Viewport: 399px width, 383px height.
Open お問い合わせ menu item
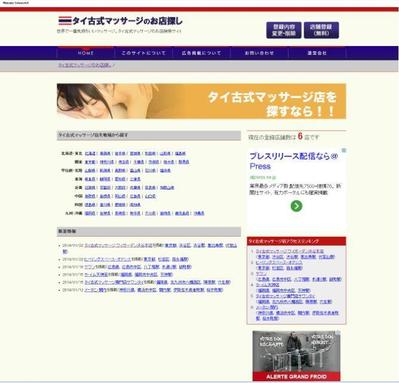(259, 53)
